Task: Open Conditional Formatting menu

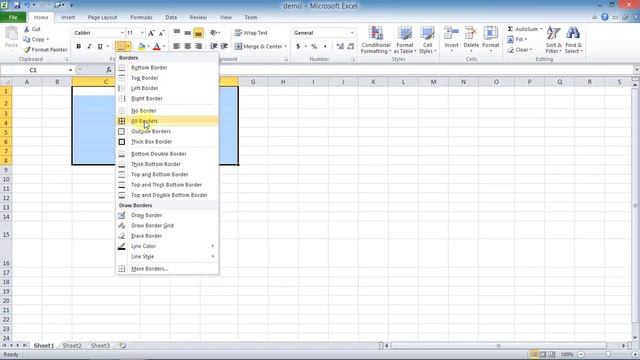Action: tap(376, 40)
